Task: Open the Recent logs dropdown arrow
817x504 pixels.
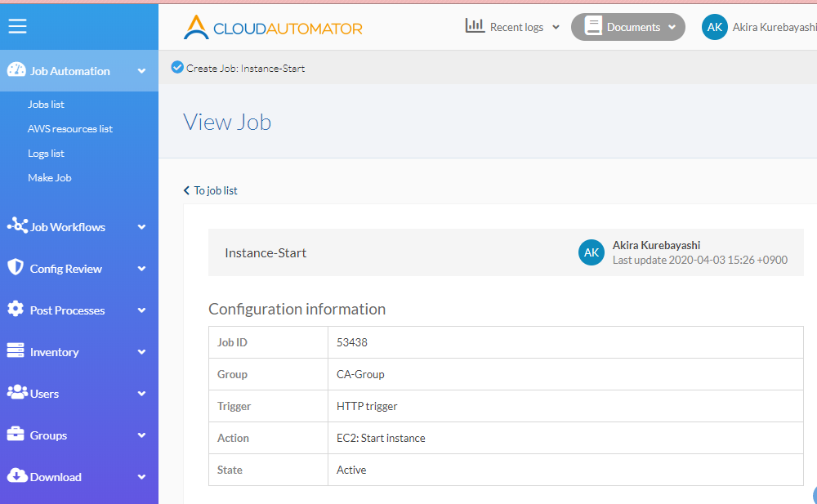Action: click(556, 28)
